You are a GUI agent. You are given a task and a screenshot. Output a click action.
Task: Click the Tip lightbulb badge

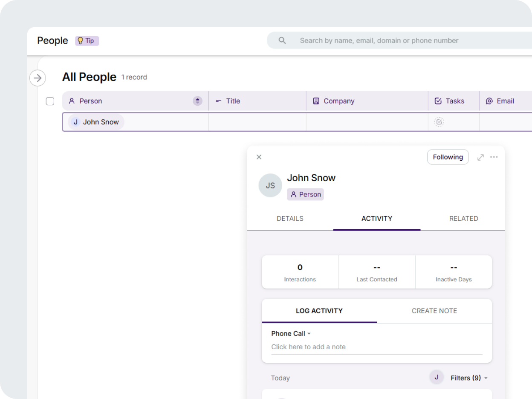87,41
